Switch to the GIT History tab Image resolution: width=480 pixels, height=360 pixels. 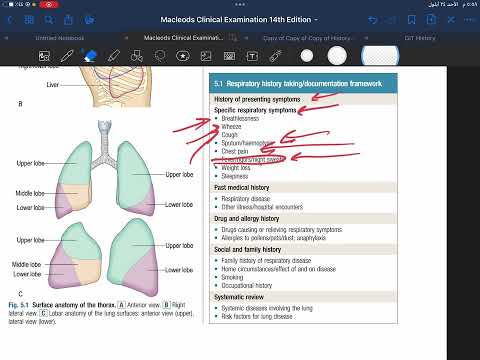(420, 38)
